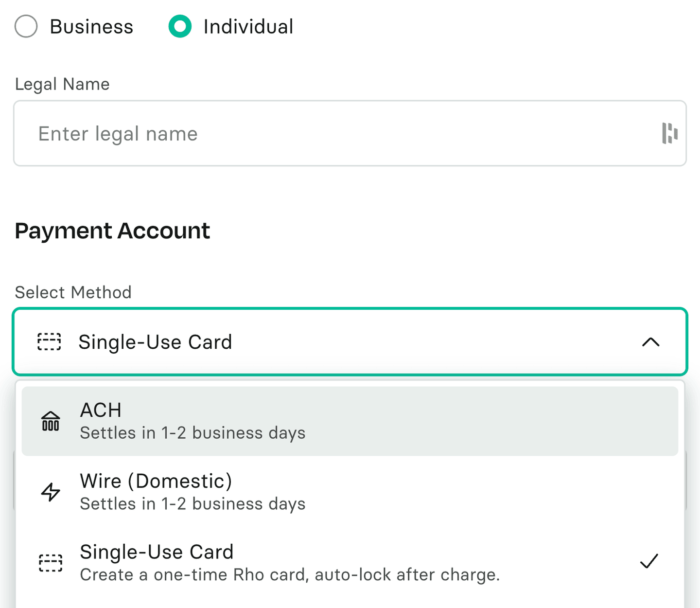
Task: Select the Individual radio button
Action: (180, 26)
